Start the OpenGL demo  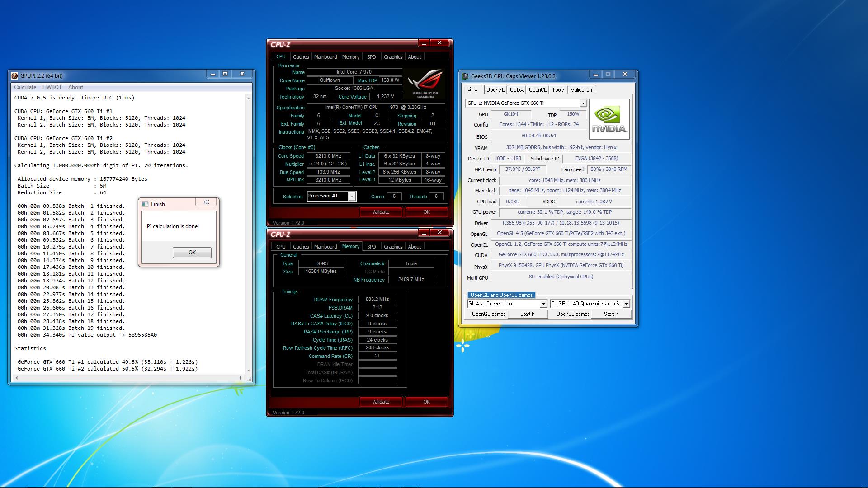528,314
